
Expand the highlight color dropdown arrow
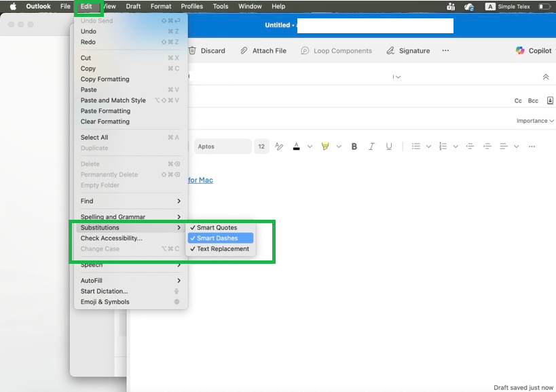click(339, 146)
